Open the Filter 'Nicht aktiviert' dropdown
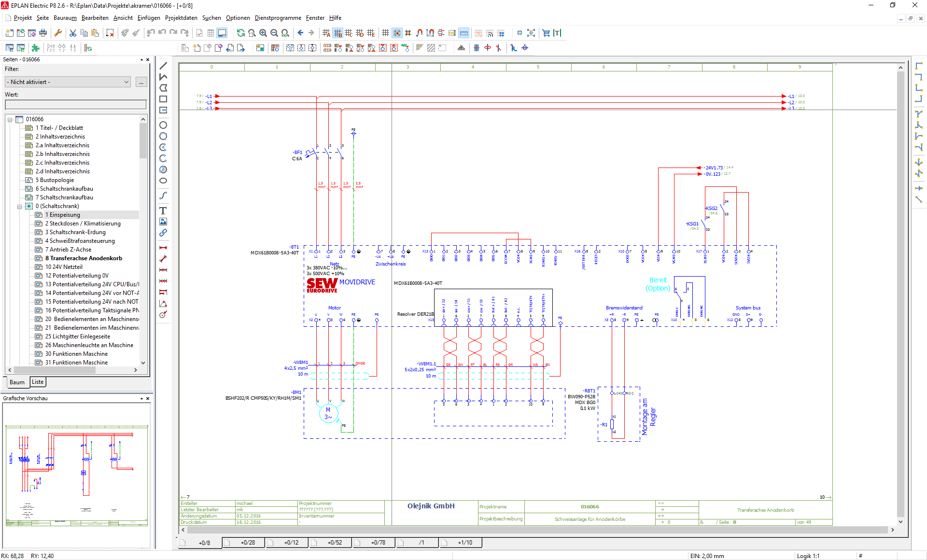 pos(68,82)
